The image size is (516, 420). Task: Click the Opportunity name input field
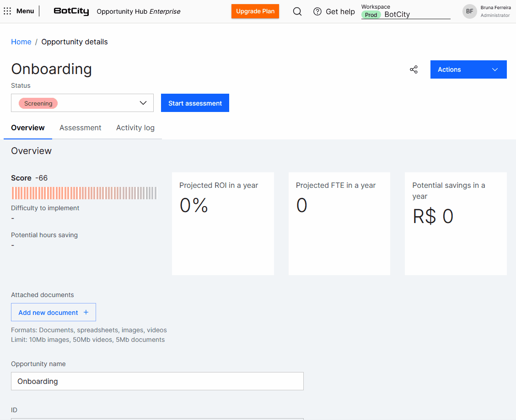[x=157, y=381]
